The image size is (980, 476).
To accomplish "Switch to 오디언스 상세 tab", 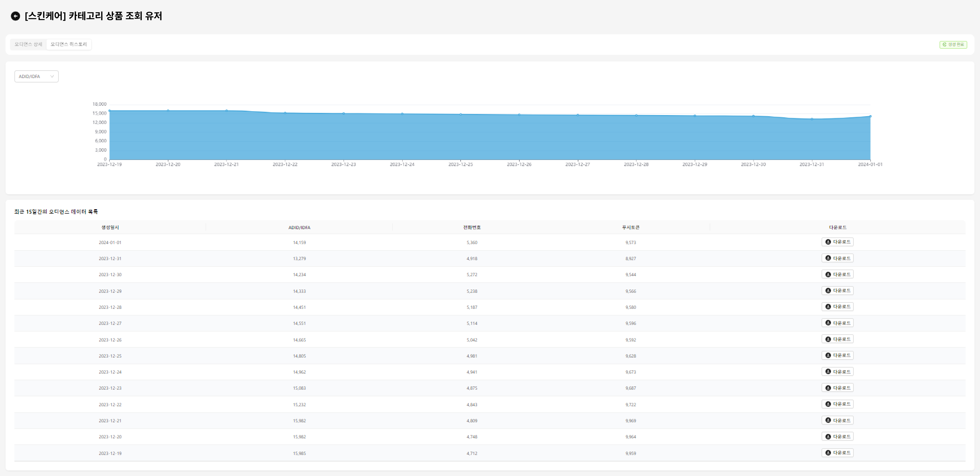I will point(28,45).
